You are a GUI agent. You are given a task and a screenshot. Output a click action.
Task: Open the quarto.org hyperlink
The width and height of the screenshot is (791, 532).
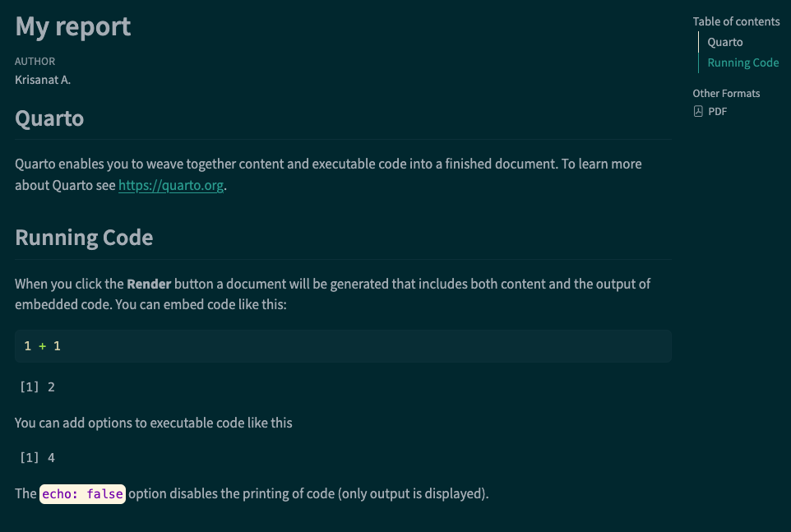point(171,185)
